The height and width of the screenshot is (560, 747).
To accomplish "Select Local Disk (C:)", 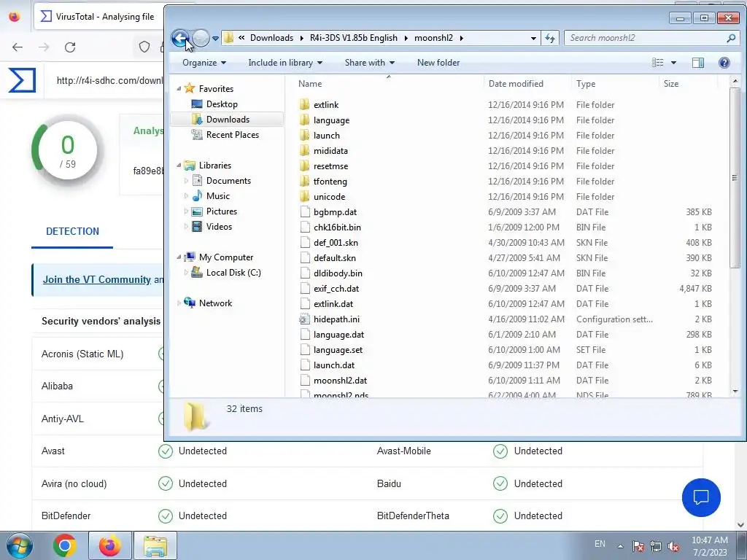I will (x=233, y=273).
